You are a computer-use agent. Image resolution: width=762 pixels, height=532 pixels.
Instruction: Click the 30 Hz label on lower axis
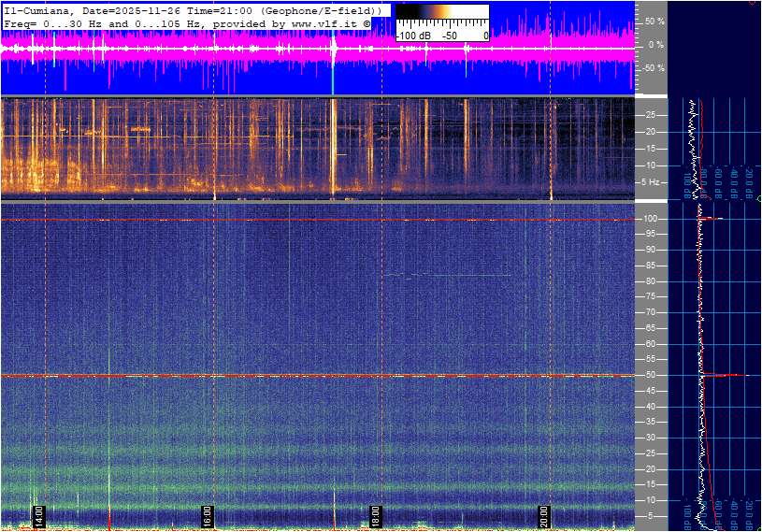coord(650,438)
